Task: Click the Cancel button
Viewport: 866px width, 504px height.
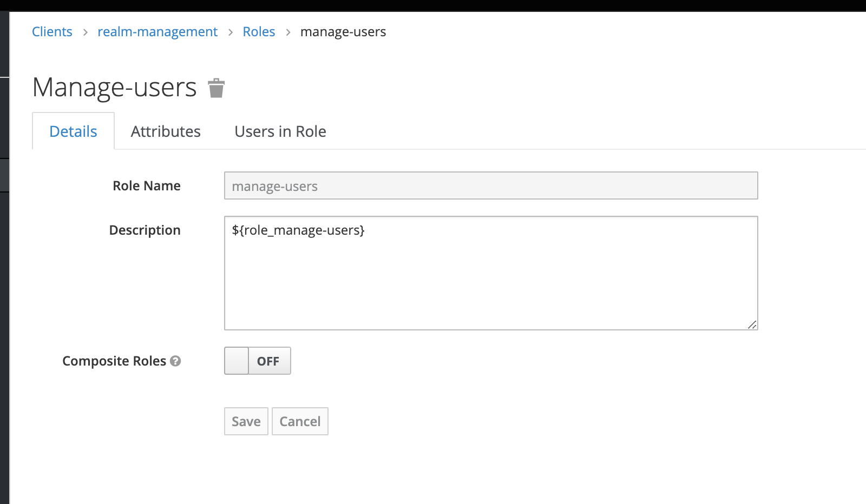Action: pyautogui.click(x=300, y=421)
